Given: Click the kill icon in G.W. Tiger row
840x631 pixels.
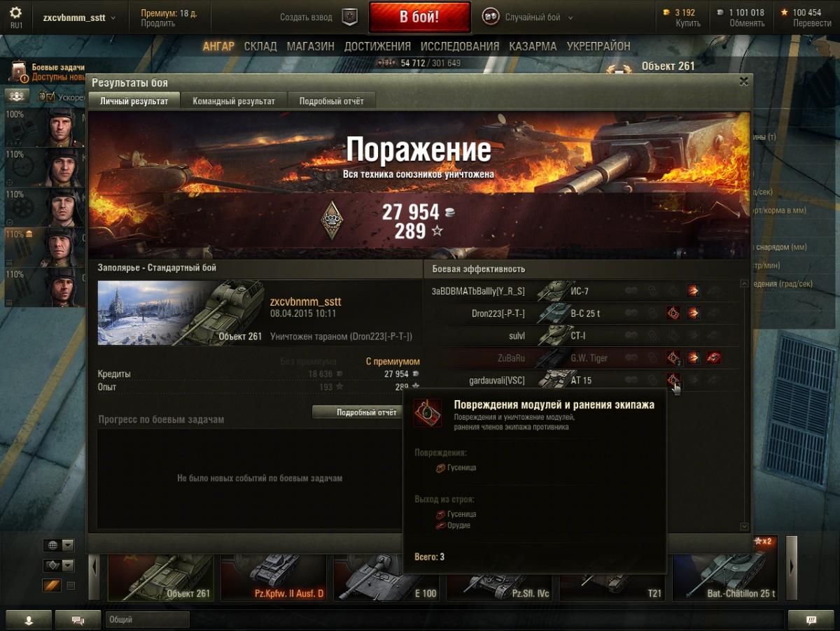Looking at the screenshot, I should (713, 357).
